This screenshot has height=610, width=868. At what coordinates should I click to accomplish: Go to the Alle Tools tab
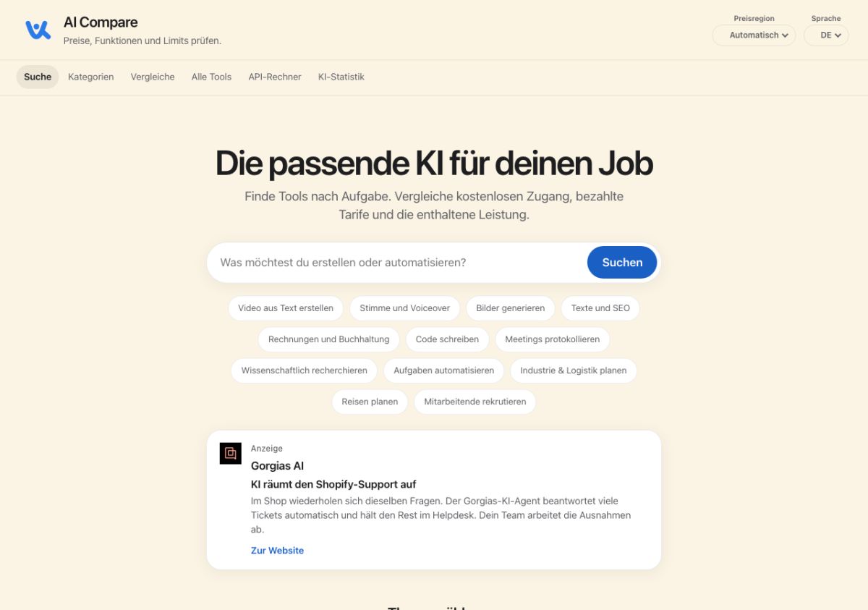[211, 77]
